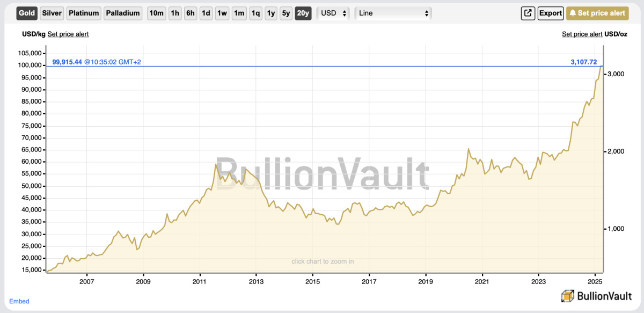Select the 10m time range
Screen dimensions: 644x313
click(156, 13)
